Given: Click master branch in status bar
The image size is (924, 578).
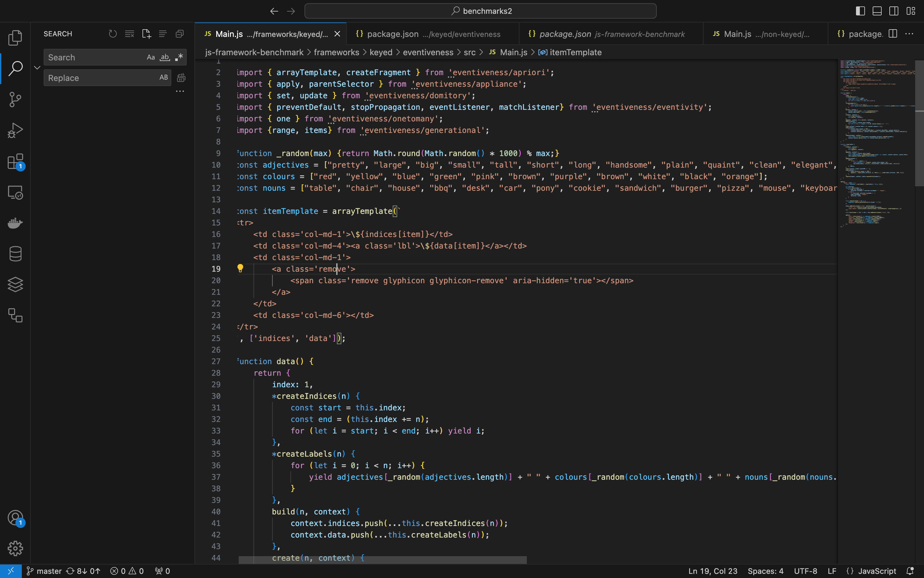Looking at the screenshot, I should click(x=44, y=571).
